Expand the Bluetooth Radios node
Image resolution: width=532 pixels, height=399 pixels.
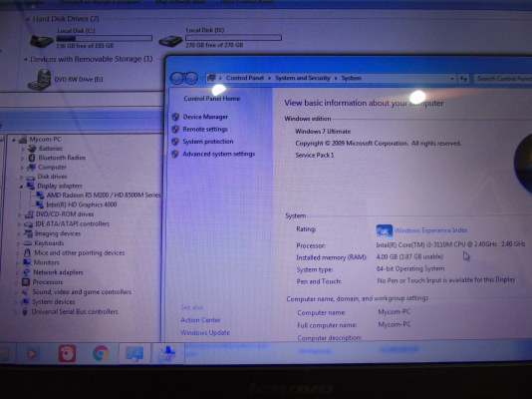[x=22, y=158]
